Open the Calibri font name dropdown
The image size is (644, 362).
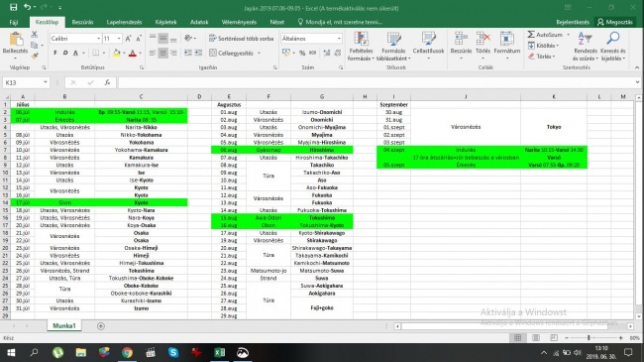pos(98,39)
